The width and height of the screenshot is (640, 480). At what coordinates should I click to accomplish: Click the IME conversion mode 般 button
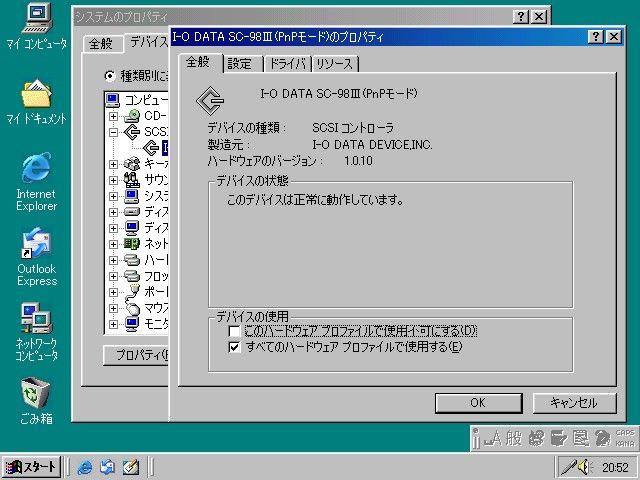pyautogui.click(x=513, y=439)
